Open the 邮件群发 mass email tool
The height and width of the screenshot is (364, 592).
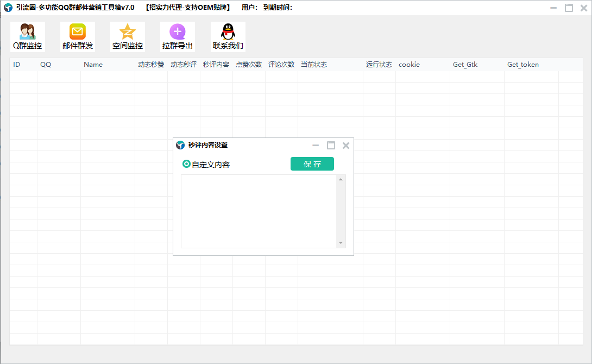coord(78,36)
